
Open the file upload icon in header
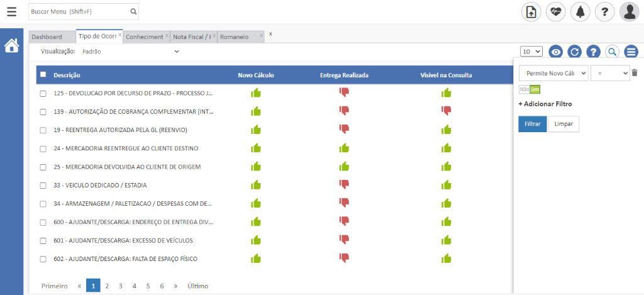pos(531,11)
